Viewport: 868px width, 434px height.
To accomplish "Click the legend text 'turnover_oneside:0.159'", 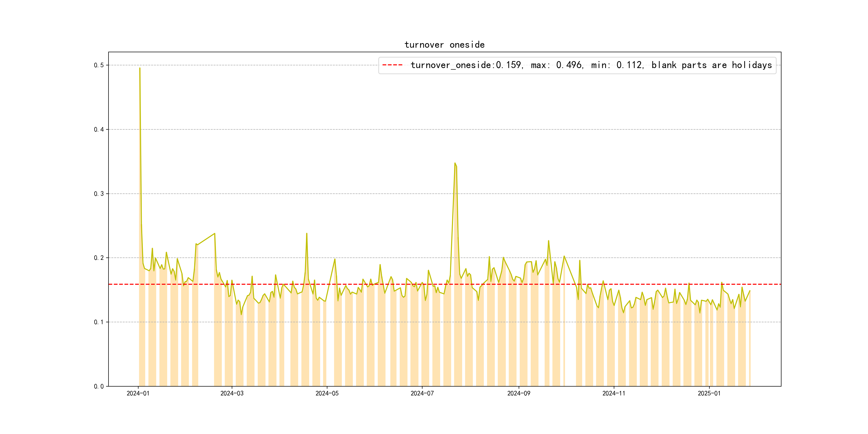I will click(x=466, y=65).
